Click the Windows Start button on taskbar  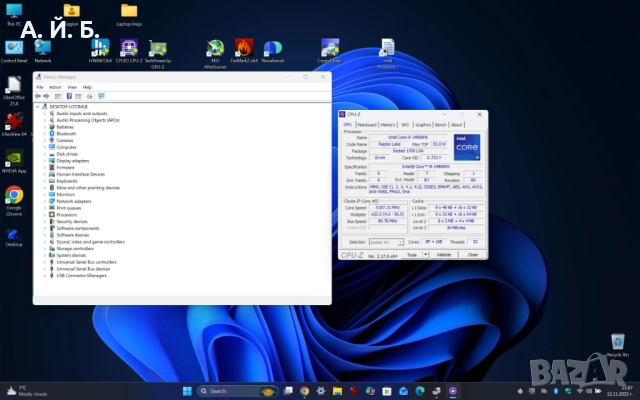[x=187, y=390]
